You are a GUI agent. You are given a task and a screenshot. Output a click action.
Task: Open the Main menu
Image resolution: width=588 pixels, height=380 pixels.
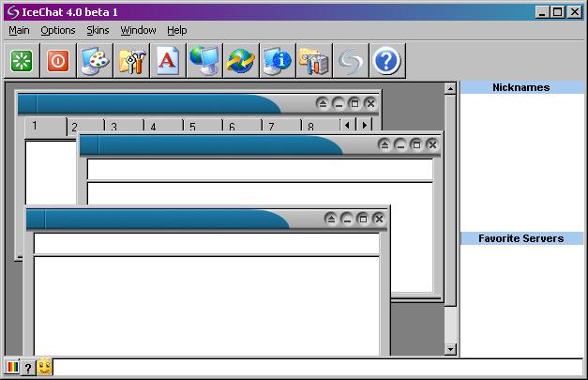[19, 30]
